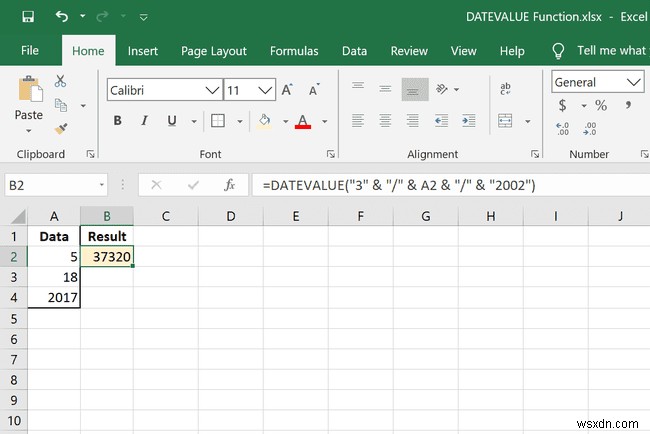Cut the selection with the scissors icon
650x434 pixels.
point(61,81)
